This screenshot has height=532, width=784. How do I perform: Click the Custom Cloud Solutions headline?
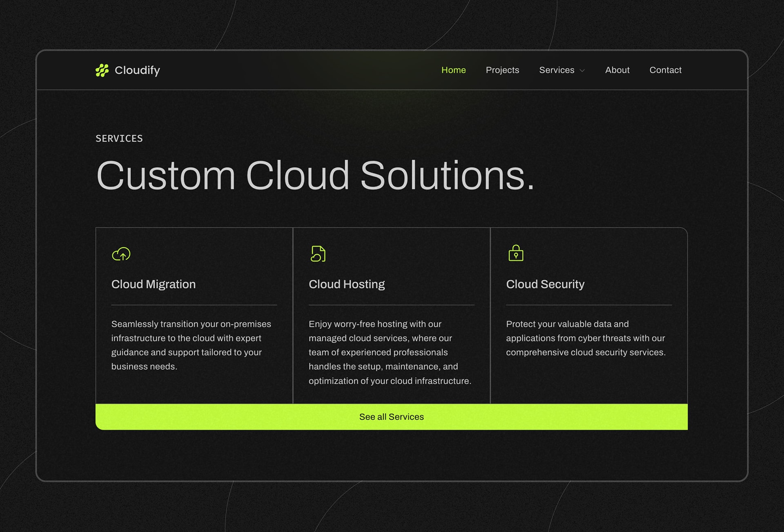(315, 176)
